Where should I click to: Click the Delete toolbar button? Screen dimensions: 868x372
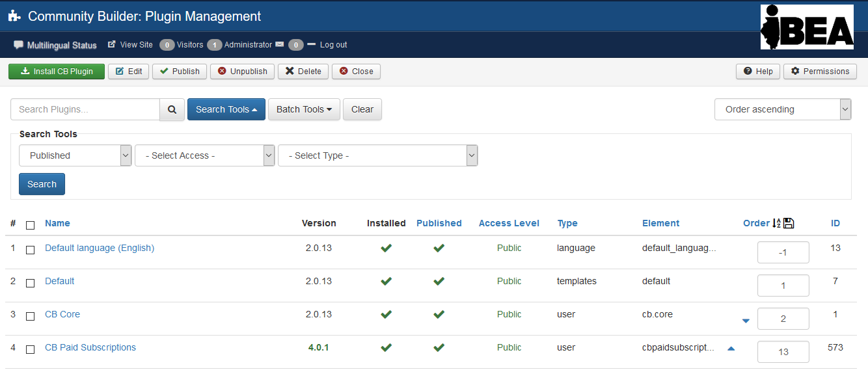point(303,72)
